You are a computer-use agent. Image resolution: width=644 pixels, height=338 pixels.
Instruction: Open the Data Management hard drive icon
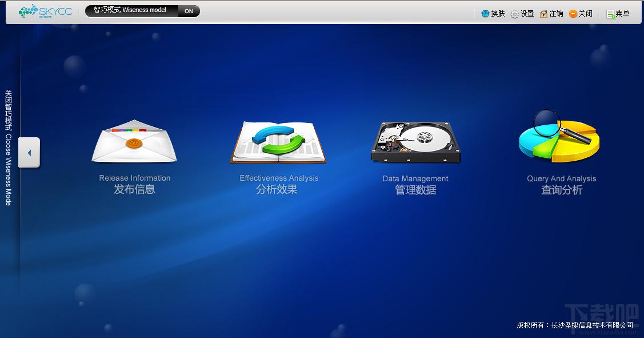tap(415, 142)
